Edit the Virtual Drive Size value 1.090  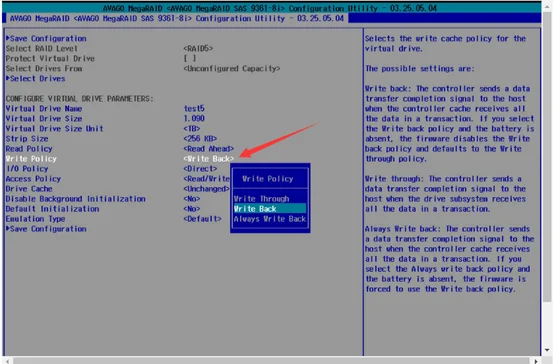(194, 118)
